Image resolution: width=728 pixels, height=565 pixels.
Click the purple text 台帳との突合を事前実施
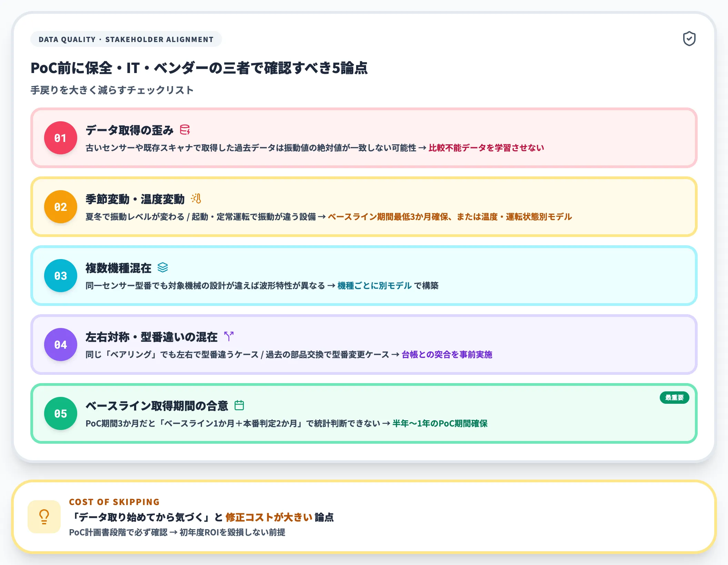447,355
